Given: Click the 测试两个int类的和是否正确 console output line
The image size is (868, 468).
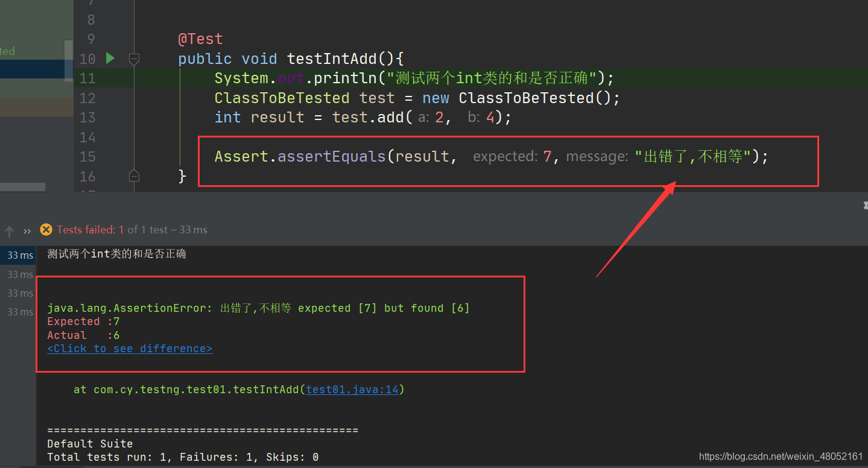Looking at the screenshot, I should 116,254.
